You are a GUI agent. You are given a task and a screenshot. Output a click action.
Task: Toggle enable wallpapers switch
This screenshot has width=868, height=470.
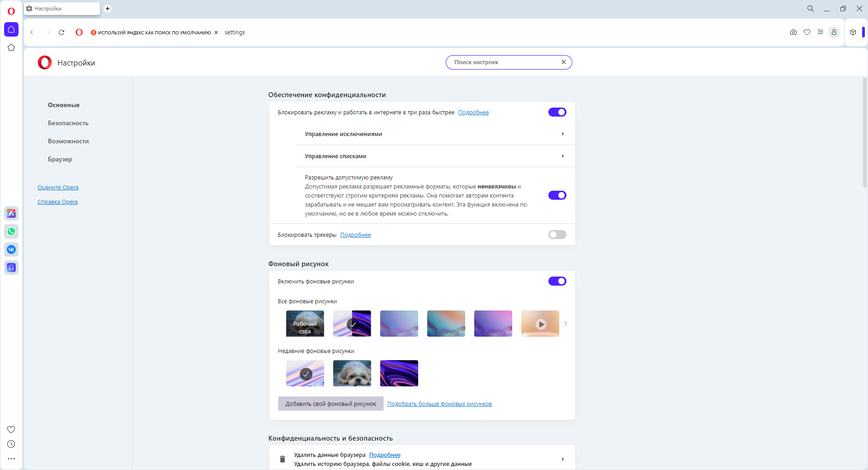[x=557, y=281]
